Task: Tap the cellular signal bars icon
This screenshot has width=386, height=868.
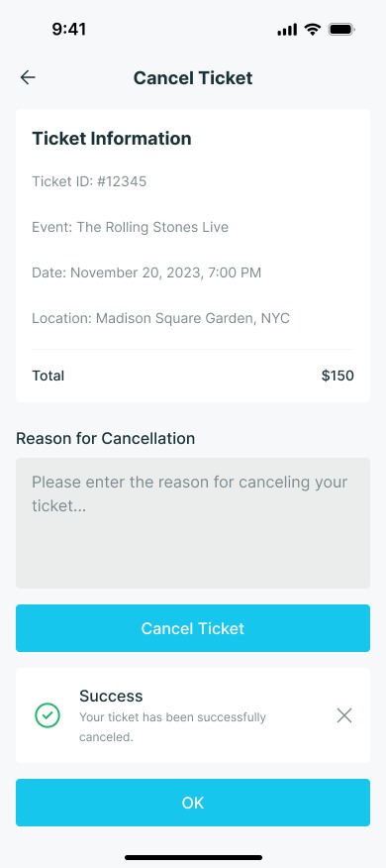Action: tap(287, 30)
